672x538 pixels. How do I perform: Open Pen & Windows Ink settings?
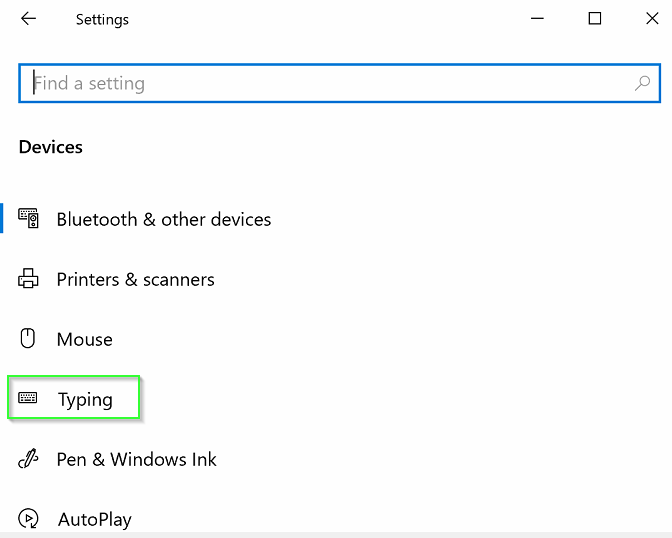coord(137,460)
